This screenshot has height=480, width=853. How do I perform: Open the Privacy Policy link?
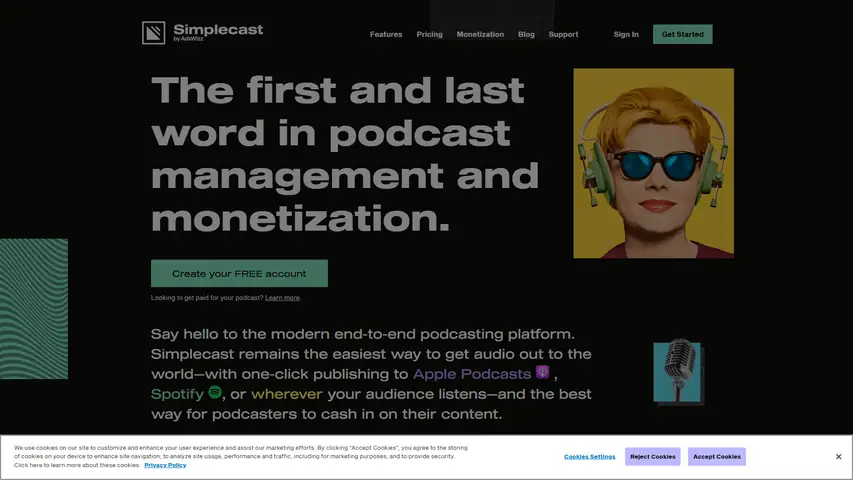coord(165,465)
